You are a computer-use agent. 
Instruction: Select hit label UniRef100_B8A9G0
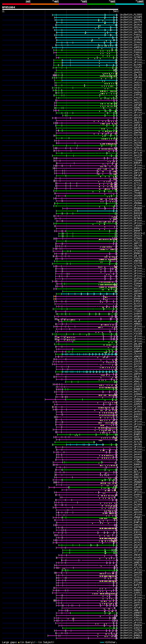tap(131, 299)
